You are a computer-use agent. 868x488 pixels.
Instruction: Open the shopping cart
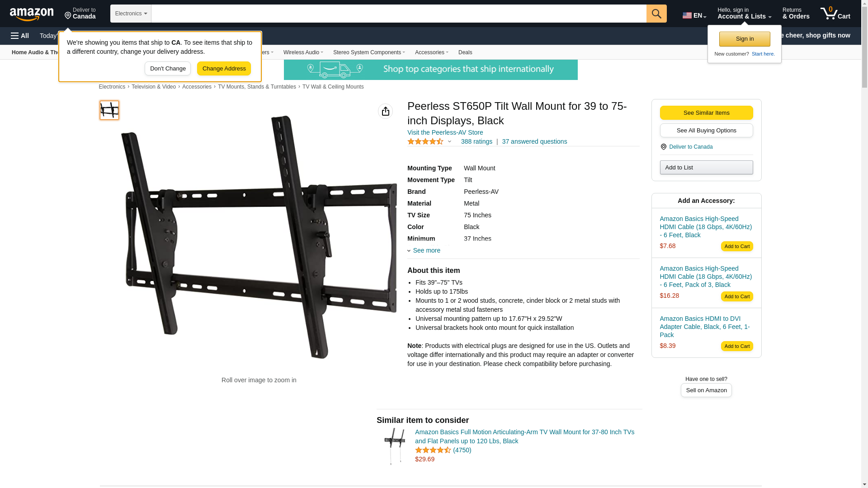pyautogui.click(x=835, y=14)
